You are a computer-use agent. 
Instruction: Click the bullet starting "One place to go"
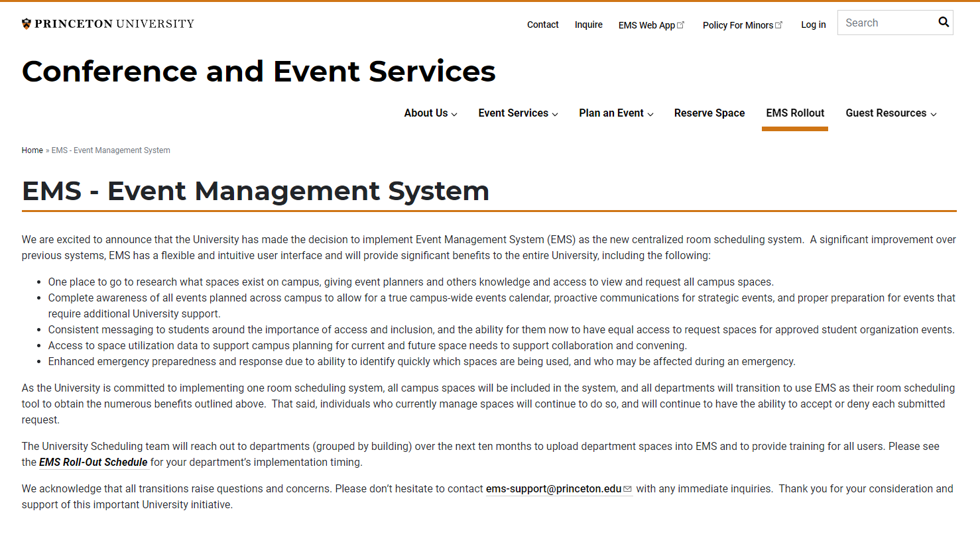tap(411, 282)
